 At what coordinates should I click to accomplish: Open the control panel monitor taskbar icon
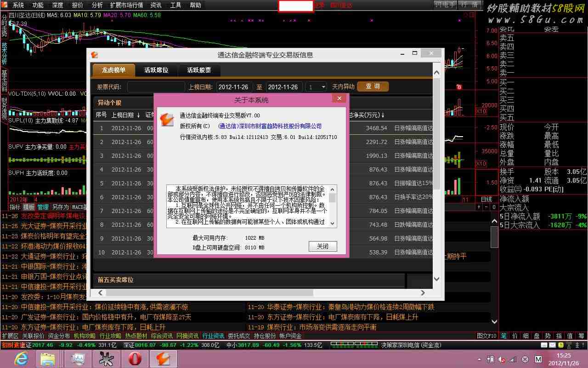pyautogui.click(x=78, y=358)
